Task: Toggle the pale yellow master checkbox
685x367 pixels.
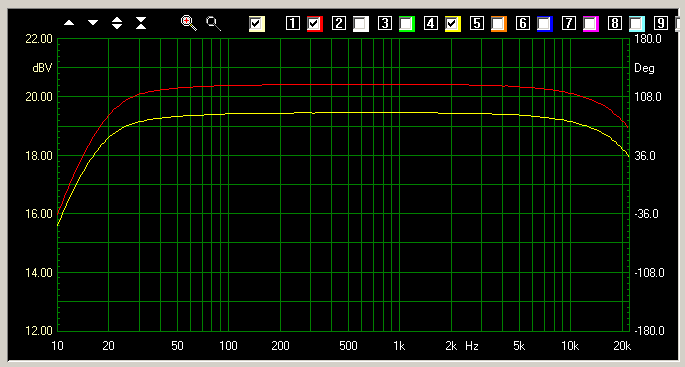Action: click(257, 24)
